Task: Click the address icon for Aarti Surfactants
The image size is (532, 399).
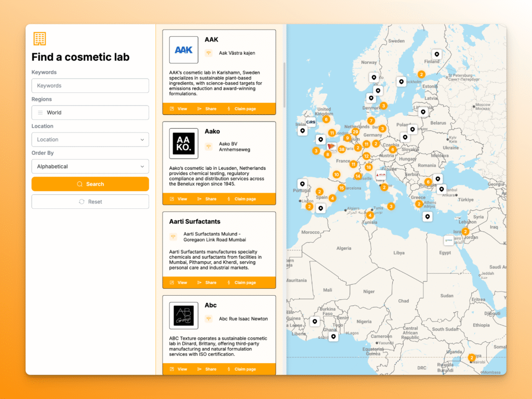Action: [173, 237]
